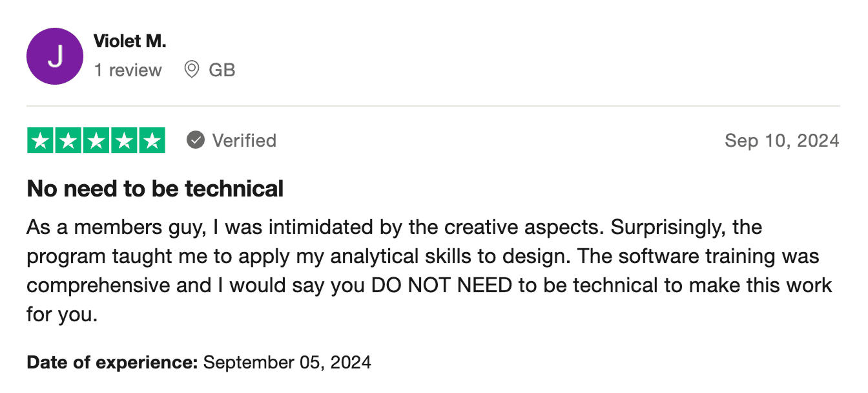868x393 pixels.
Task: Click the fifth green rating star
Action: coord(152,141)
